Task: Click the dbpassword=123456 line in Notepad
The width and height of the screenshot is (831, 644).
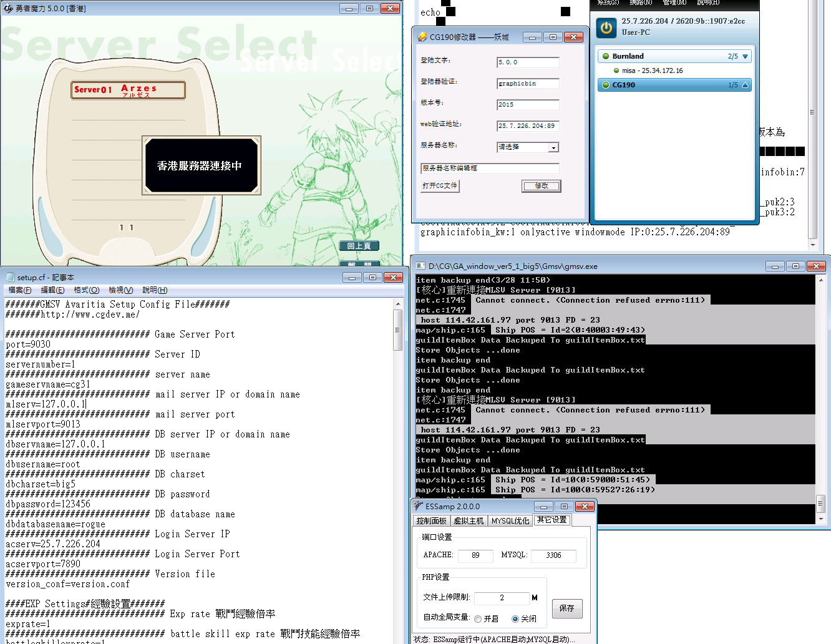Action: click(x=48, y=504)
